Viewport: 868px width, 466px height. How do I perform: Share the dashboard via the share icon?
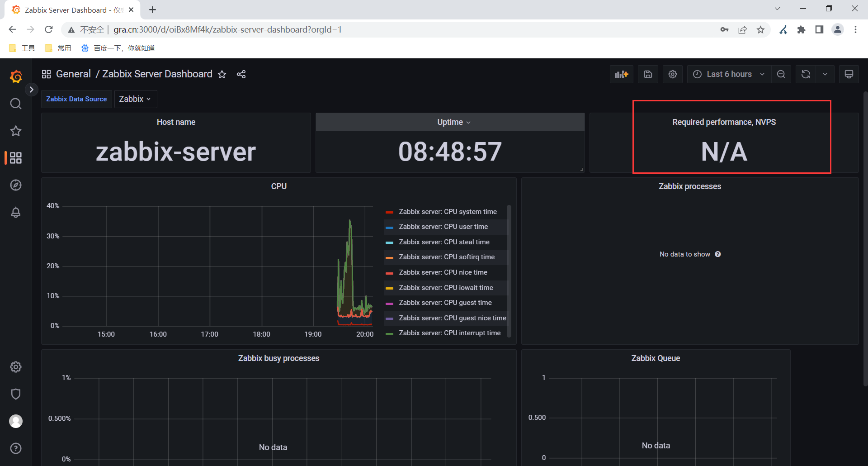(241, 74)
